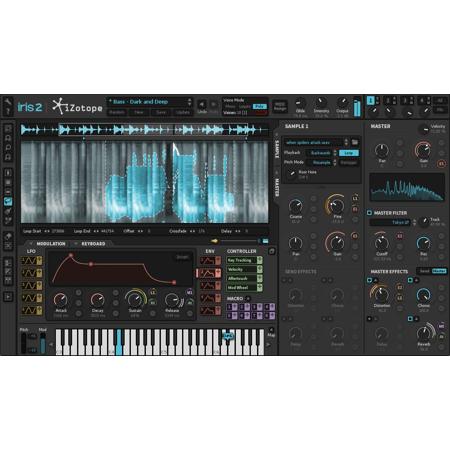The image size is (450, 450).
Task: Click the Release knob
Action: click(172, 300)
